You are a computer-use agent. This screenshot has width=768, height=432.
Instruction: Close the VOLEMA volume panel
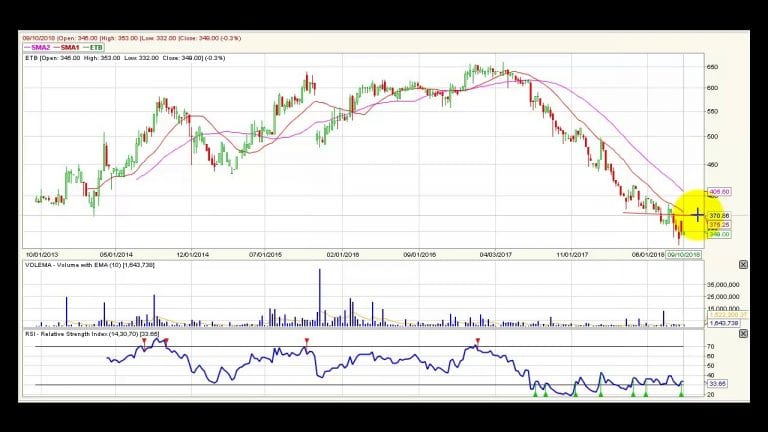[743, 264]
